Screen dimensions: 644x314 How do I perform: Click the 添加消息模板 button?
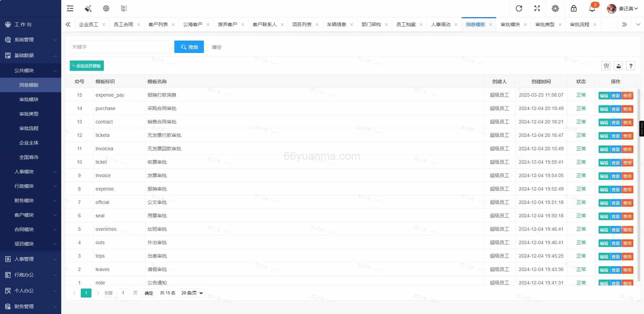(x=86, y=65)
